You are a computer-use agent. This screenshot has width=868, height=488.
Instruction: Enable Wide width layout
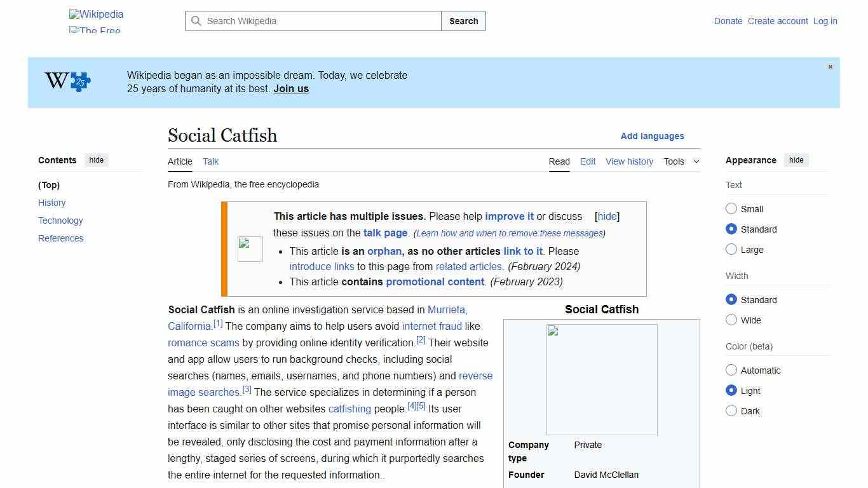[731, 320]
